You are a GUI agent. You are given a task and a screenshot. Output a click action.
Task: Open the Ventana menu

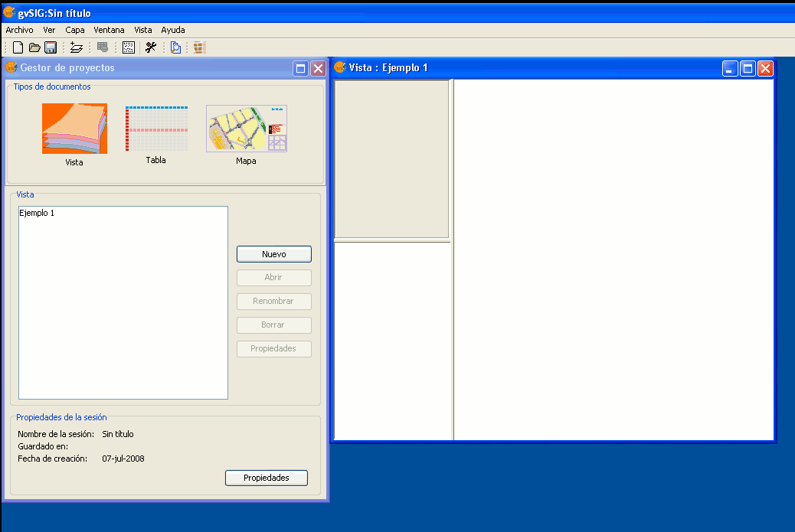109,30
